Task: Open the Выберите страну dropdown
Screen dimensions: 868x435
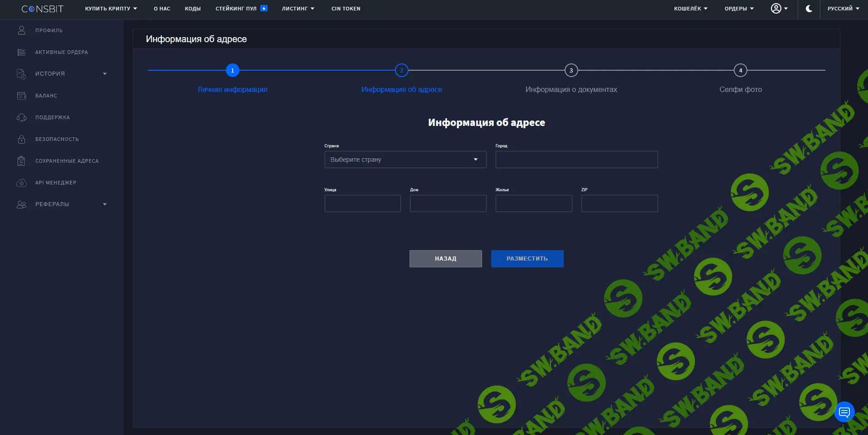Action: pyautogui.click(x=404, y=159)
